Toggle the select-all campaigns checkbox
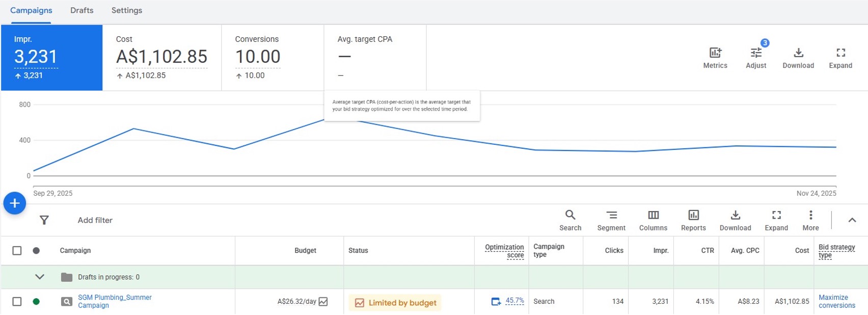The image size is (868, 315). point(17,251)
